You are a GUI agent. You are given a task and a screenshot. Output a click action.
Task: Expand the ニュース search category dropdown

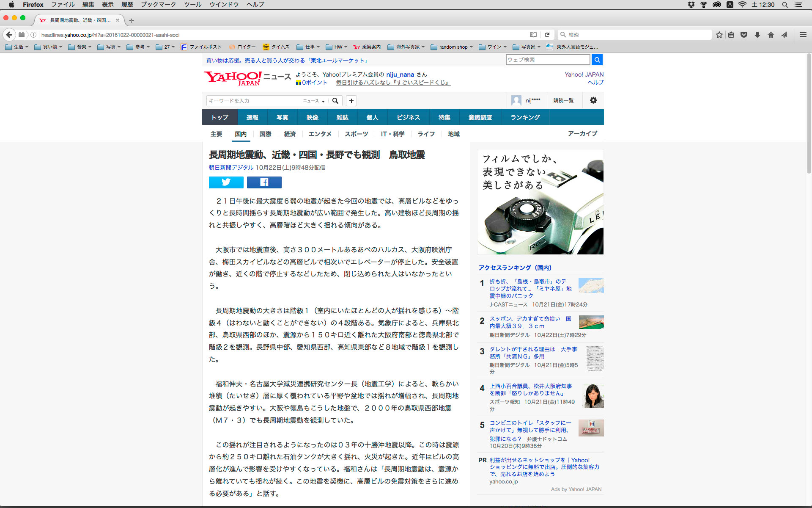click(x=313, y=101)
